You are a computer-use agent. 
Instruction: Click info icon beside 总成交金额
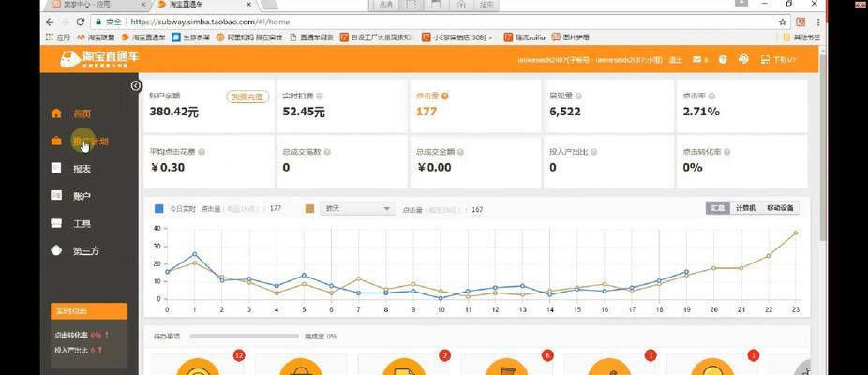point(460,152)
